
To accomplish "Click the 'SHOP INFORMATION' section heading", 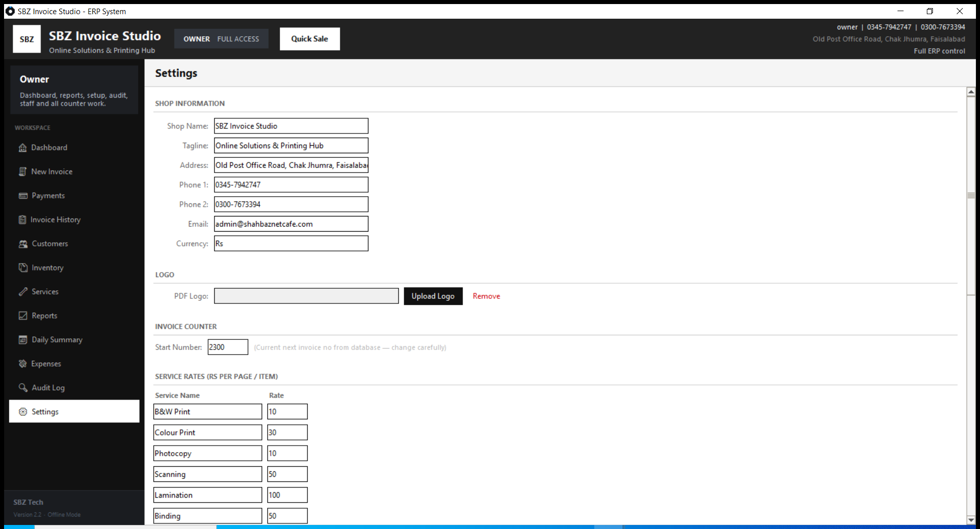I will pos(190,103).
